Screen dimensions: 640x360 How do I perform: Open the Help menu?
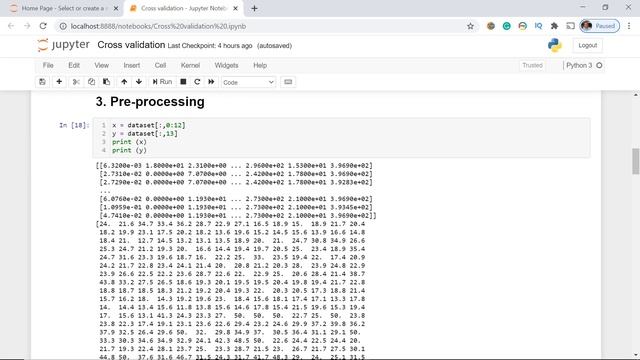coord(260,65)
